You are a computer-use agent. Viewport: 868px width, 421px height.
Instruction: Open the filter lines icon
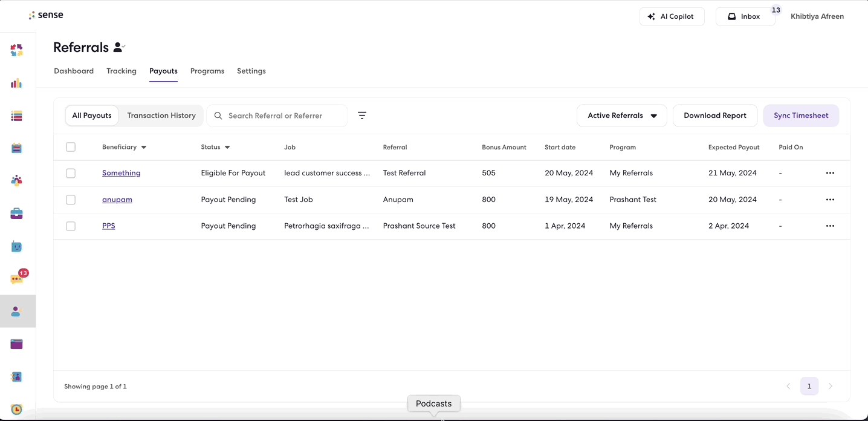click(362, 116)
